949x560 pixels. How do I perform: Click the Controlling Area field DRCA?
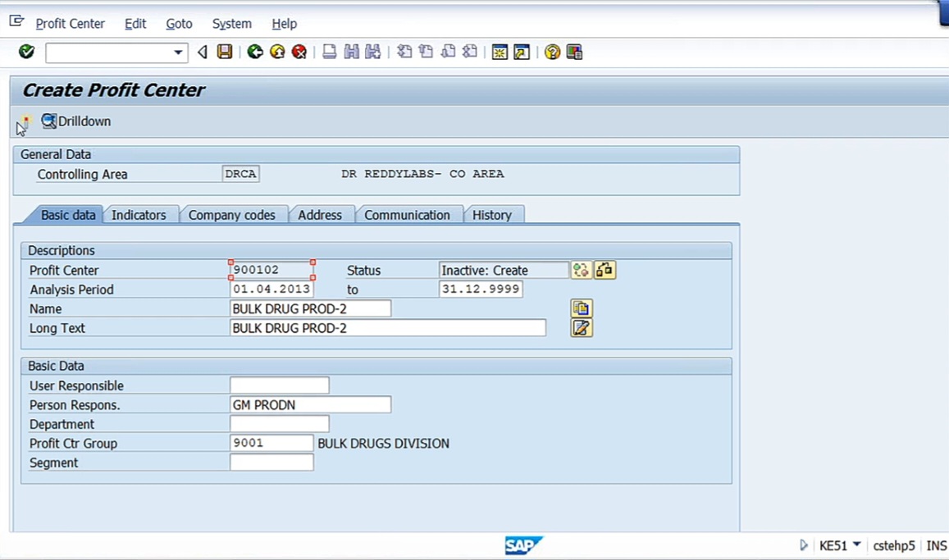[241, 174]
